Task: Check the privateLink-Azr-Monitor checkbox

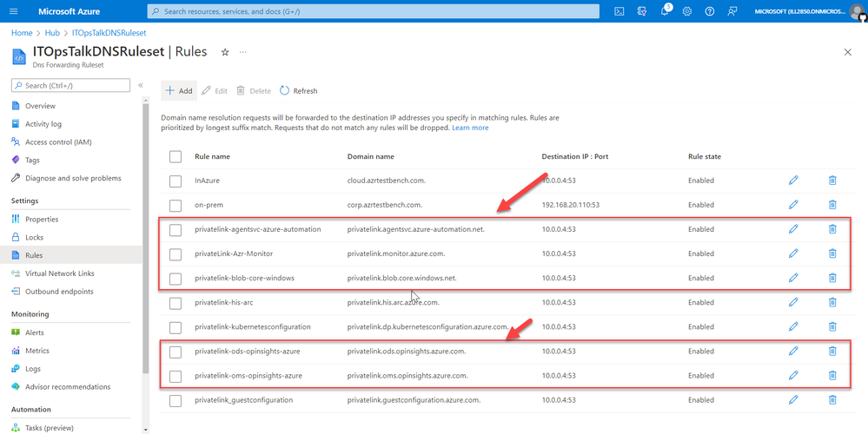Action: tap(176, 254)
